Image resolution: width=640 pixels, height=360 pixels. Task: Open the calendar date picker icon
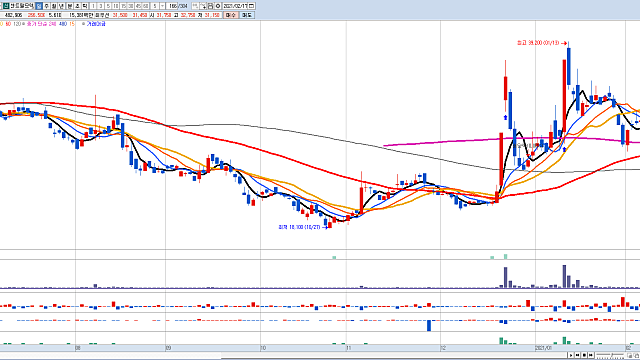[251, 6]
